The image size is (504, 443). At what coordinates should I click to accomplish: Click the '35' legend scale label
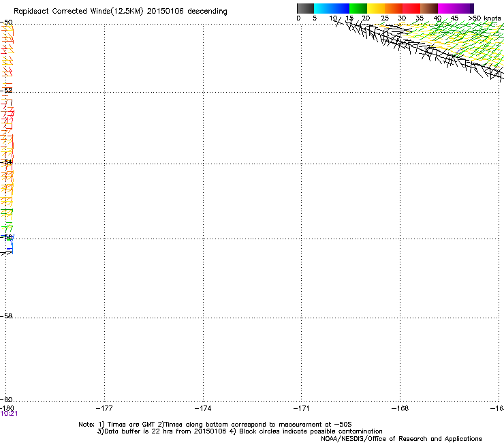pyautogui.click(x=420, y=18)
